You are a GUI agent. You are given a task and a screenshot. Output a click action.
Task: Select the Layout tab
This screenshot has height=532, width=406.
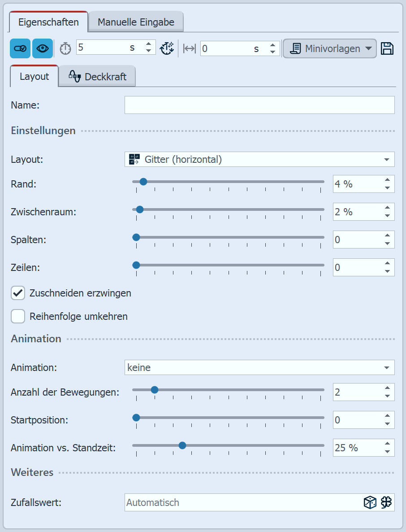(x=33, y=76)
